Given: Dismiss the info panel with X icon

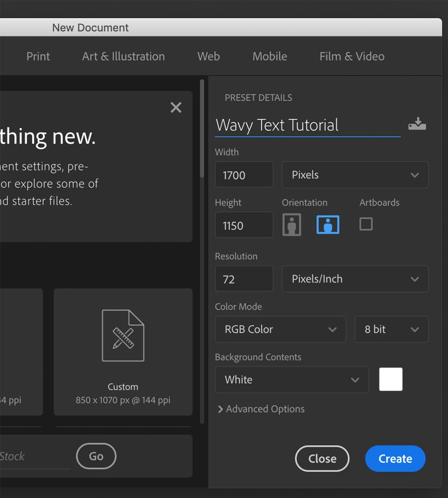Looking at the screenshot, I should [x=176, y=108].
